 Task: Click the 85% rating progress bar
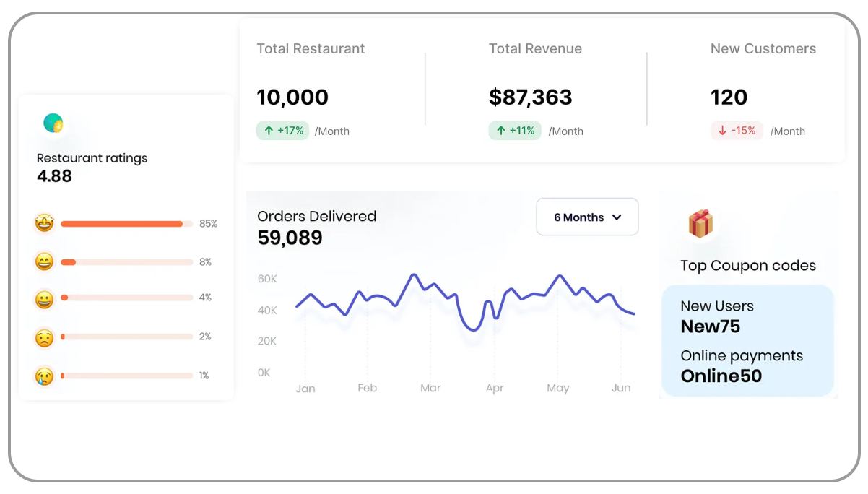tap(126, 224)
